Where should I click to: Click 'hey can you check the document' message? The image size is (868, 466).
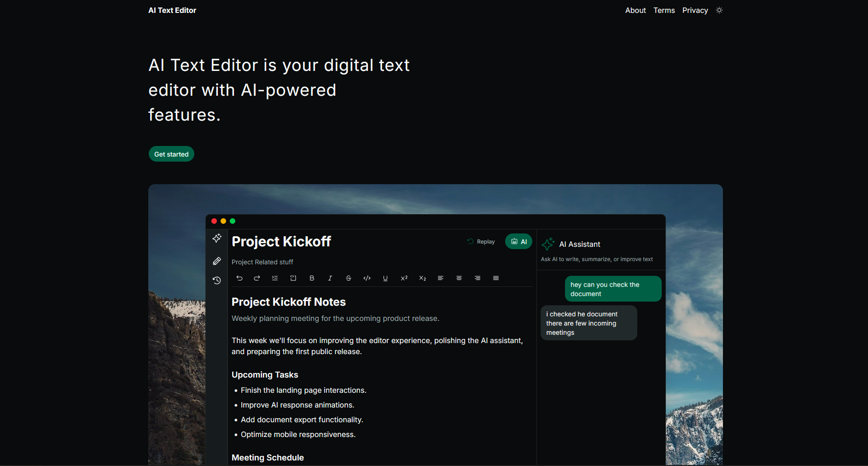pyautogui.click(x=613, y=289)
